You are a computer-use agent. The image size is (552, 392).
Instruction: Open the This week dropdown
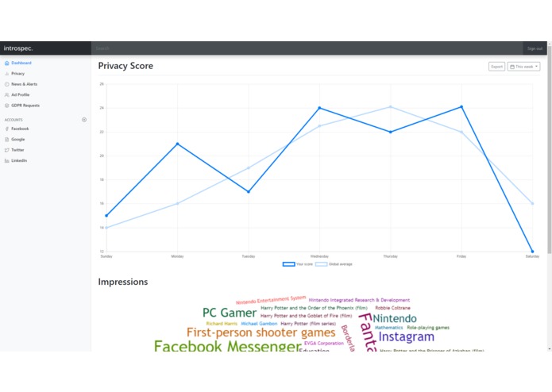524,67
